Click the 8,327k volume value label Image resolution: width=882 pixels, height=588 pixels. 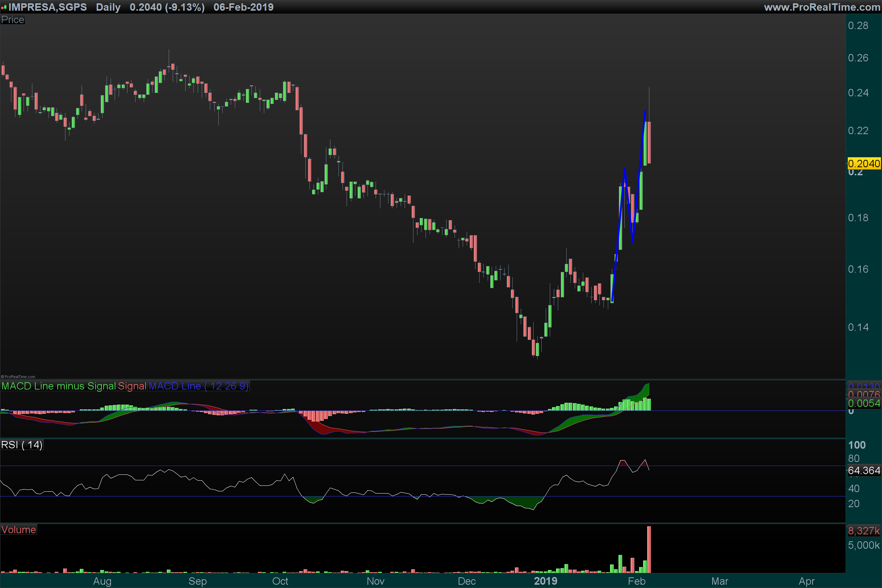click(x=864, y=531)
